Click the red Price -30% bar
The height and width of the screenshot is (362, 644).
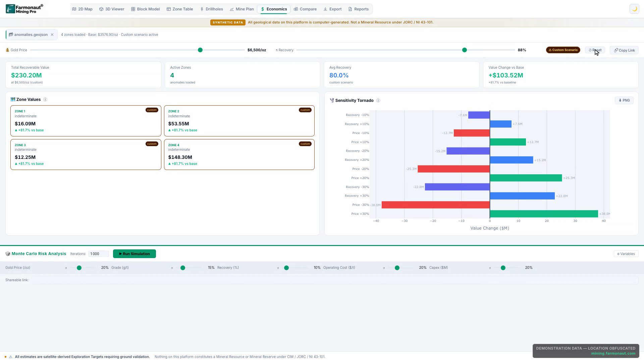(436, 205)
